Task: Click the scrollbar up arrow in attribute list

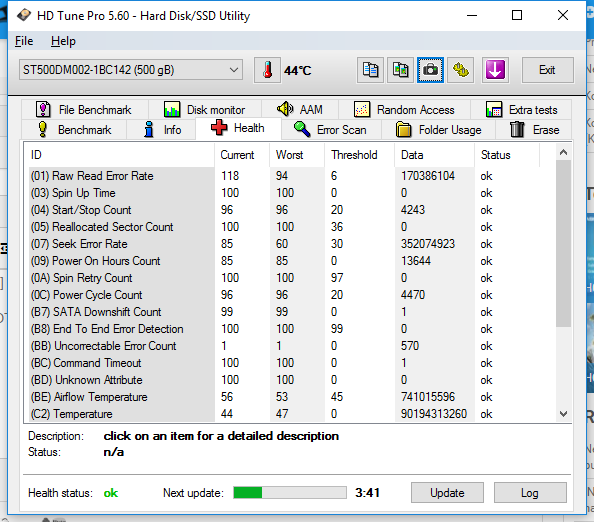Action: (x=563, y=152)
